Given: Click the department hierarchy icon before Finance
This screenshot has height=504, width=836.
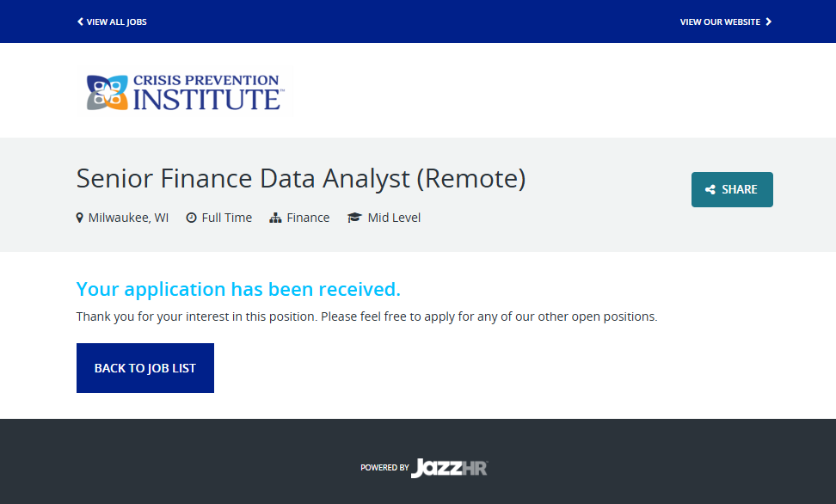Looking at the screenshot, I should (275, 218).
